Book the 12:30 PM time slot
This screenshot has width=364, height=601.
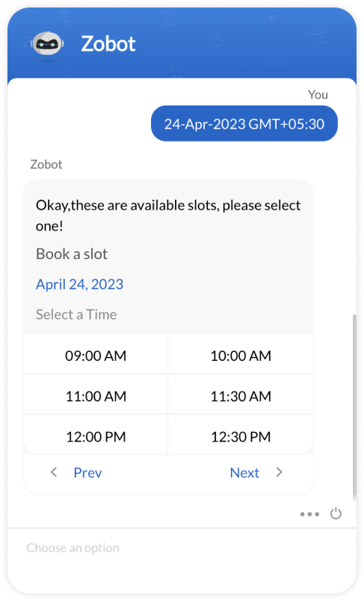pyautogui.click(x=241, y=436)
